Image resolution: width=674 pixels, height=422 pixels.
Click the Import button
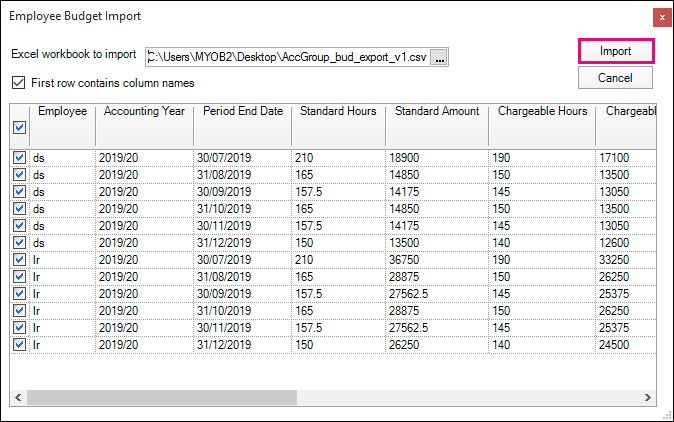point(615,51)
